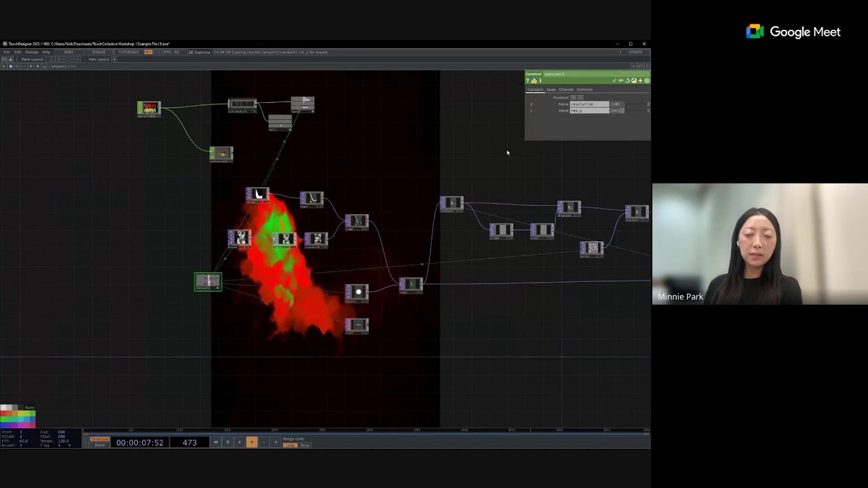Select Beats display mode
This screenshot has height=488, width=868.
(x=100, y=445)
